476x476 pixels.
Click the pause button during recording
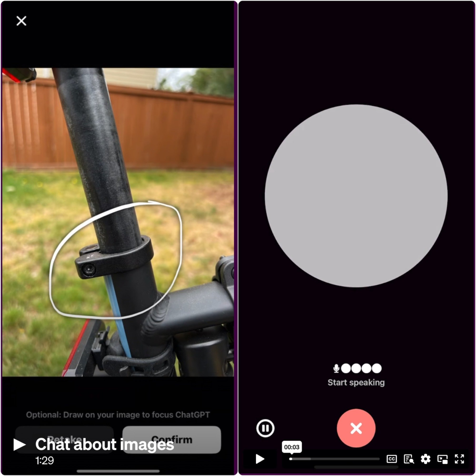[x=266, y=427]
